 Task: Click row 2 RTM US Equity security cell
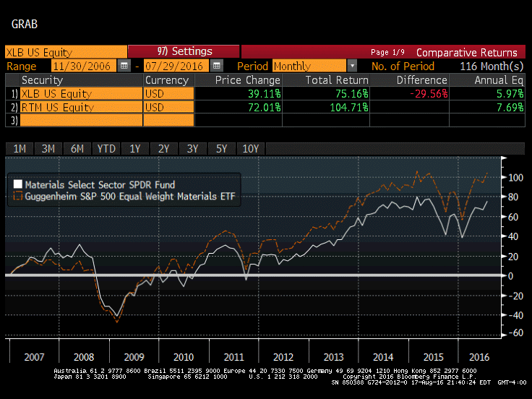click(81, 107)
